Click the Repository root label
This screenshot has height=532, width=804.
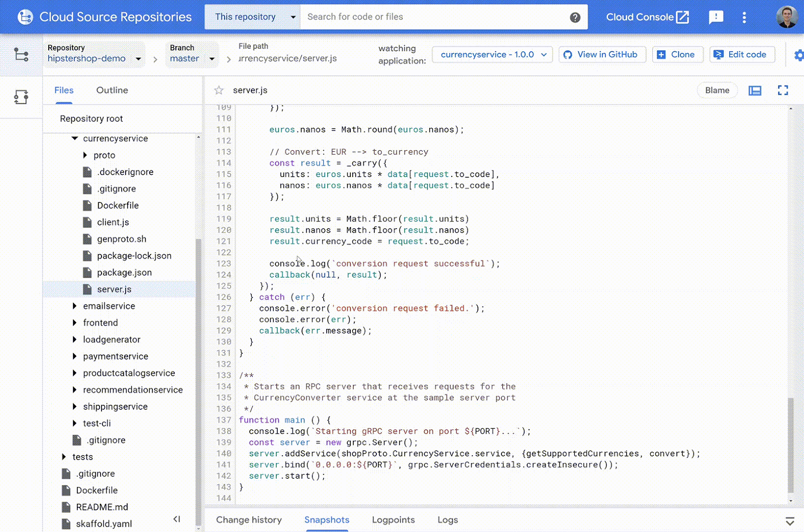tap(91, 119)
